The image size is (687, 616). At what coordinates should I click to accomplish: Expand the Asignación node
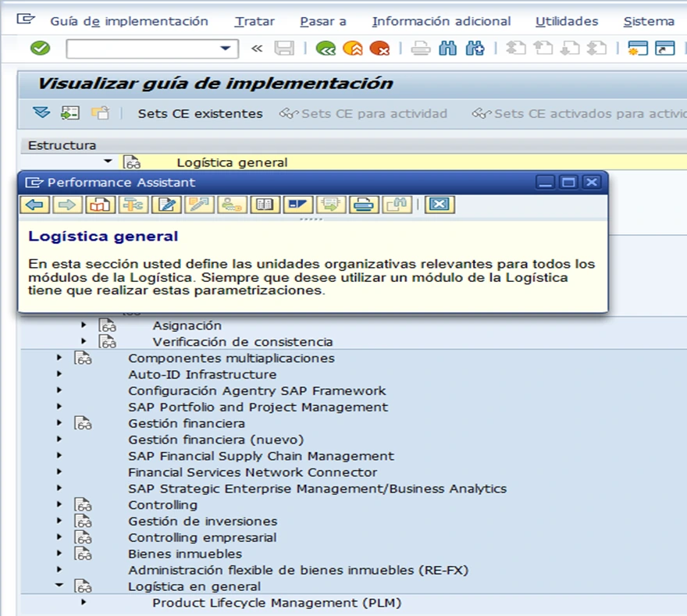tap(84, 325)
